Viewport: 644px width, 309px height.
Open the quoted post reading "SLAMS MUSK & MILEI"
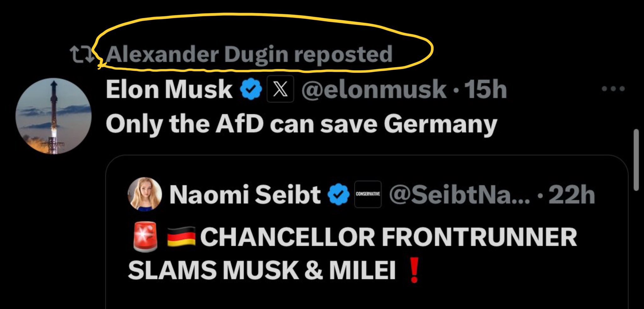pos(262,271)
